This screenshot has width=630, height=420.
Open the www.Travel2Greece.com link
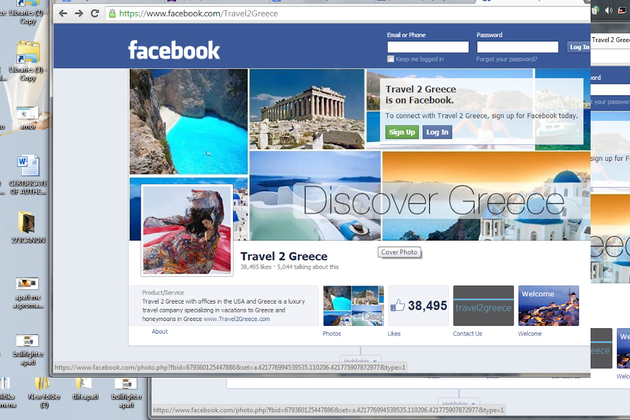[x=237, y=319]
